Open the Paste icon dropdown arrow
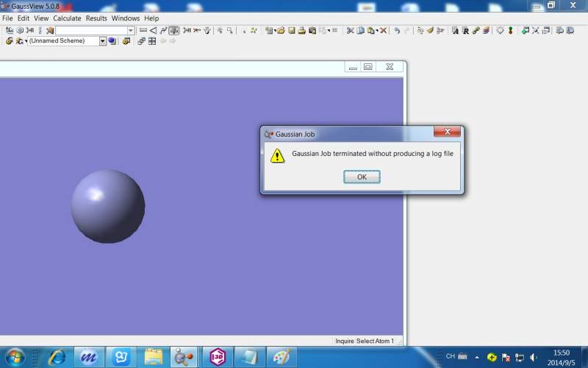Image resolution: width=588 pixels, height=368 pixels. tap(377, 31)
